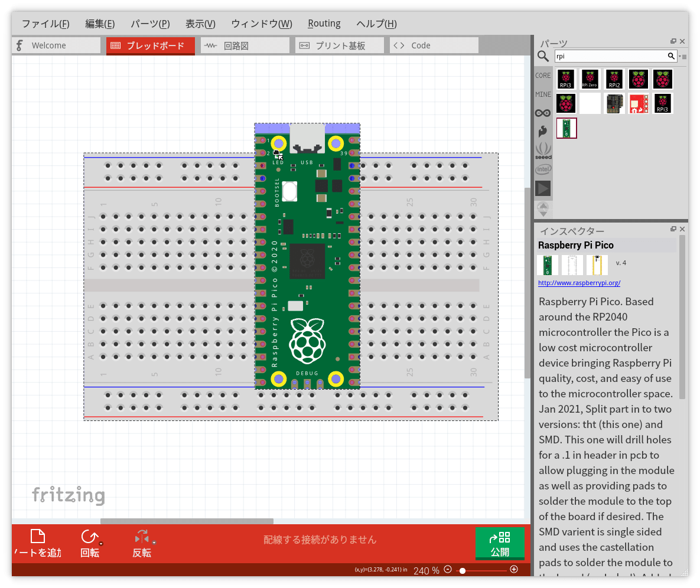This screenshot has height=588, width=700.
Task: Switch to the プリント基板 tab
Action: [x=339, y=45]
